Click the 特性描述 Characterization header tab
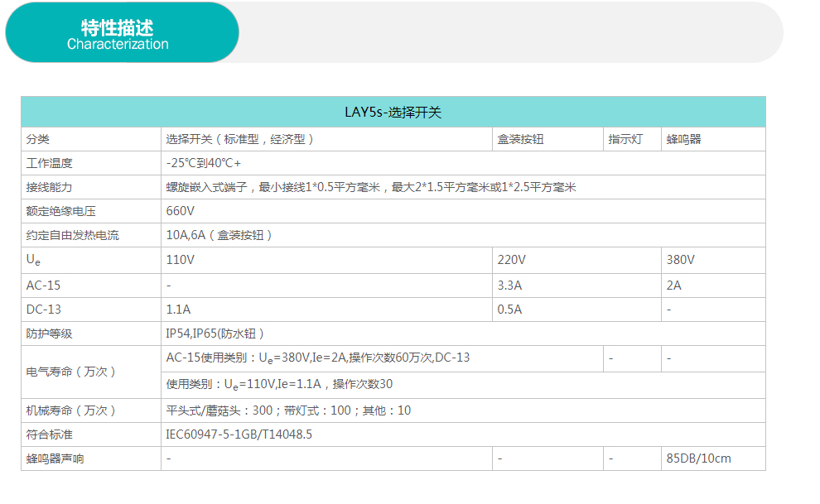The image size is (820, 504). (121, 33)
